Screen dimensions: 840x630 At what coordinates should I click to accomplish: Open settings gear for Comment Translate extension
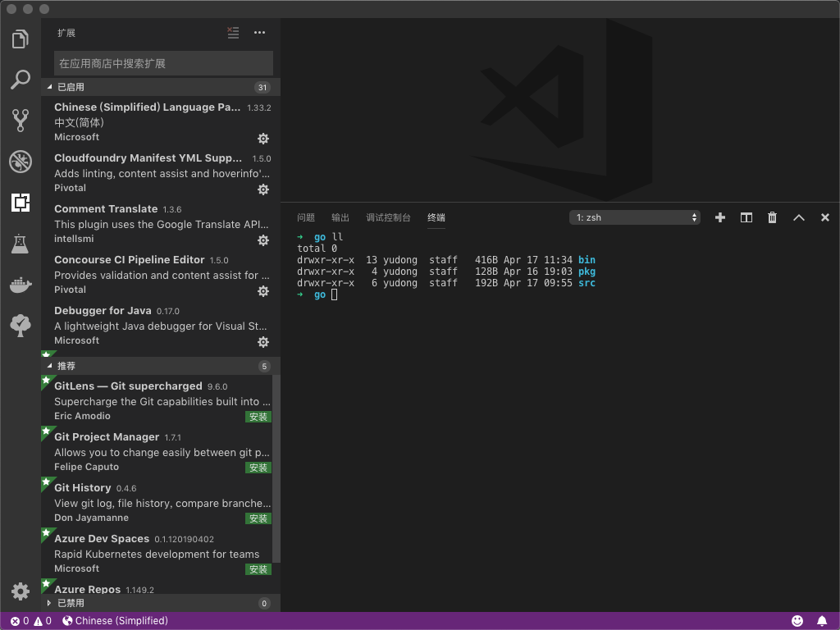(262, 240)
